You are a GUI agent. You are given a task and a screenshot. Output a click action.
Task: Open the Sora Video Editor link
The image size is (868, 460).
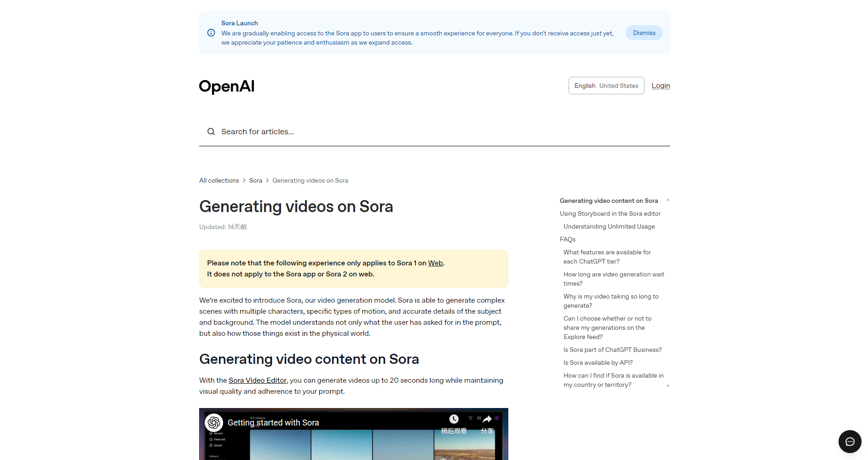point(258,380)
